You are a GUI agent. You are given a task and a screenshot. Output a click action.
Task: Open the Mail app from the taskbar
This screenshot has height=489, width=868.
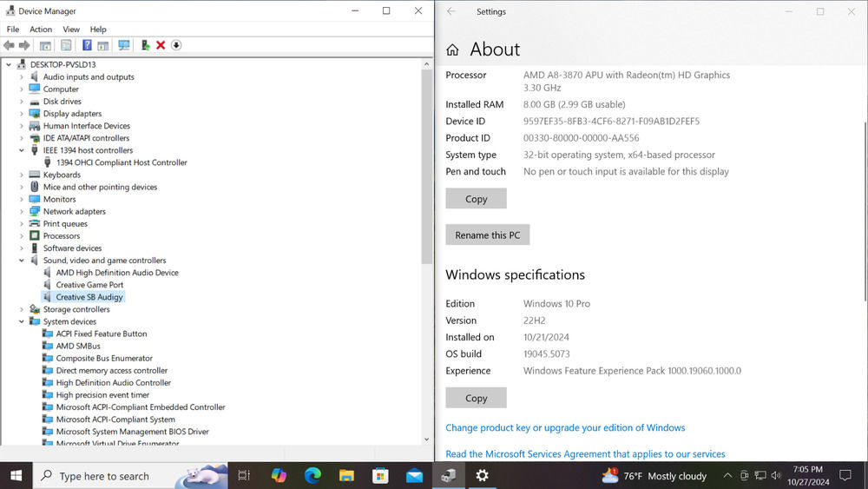414,475
